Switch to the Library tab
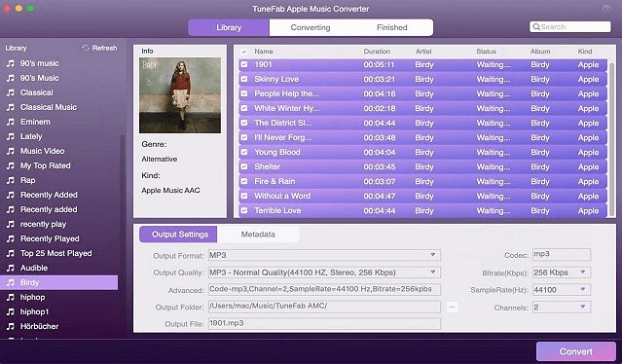The width and height of the screenshot is (622, 364). tap(229, 27)
